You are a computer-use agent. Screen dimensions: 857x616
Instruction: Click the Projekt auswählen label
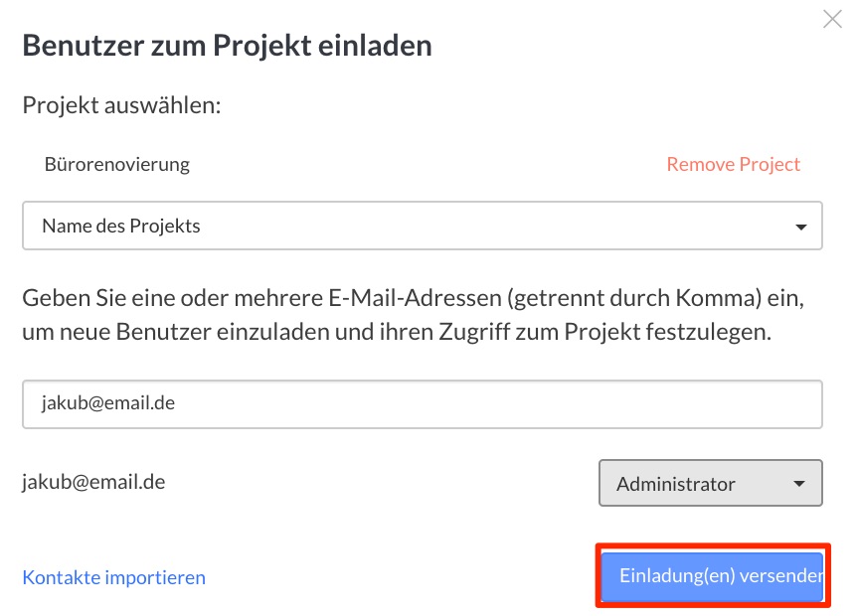point(121,105)
